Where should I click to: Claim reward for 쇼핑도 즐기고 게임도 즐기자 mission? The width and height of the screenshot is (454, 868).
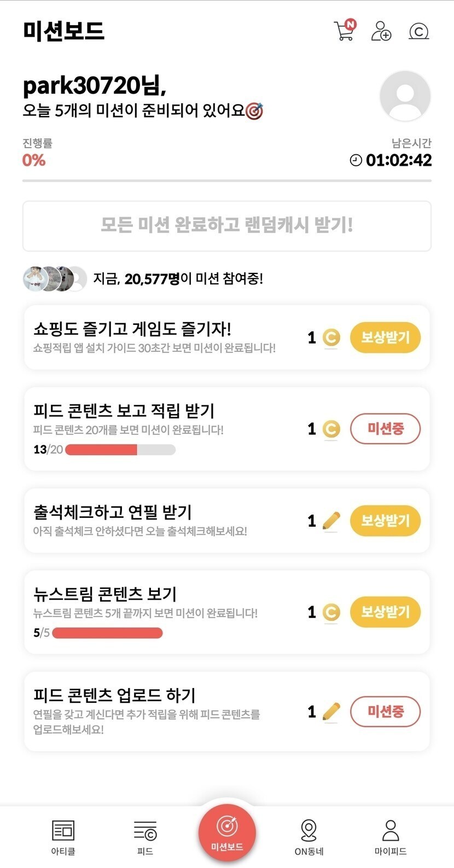pyautogui.click(x=385, y=337)
